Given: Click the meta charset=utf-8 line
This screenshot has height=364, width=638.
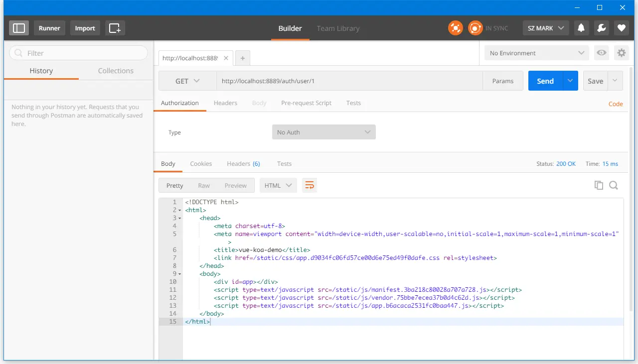Looking at the screenshot, I should (x=249, y=226).
